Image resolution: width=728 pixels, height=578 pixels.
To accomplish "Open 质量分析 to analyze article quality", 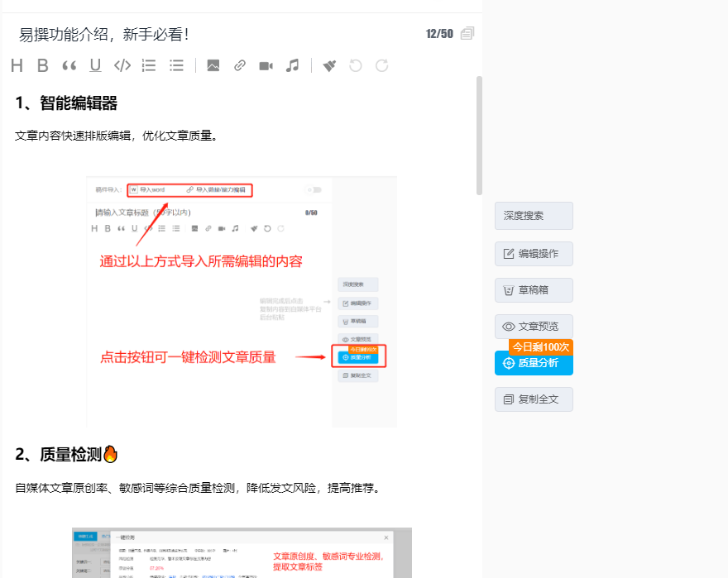I will 534,363.
